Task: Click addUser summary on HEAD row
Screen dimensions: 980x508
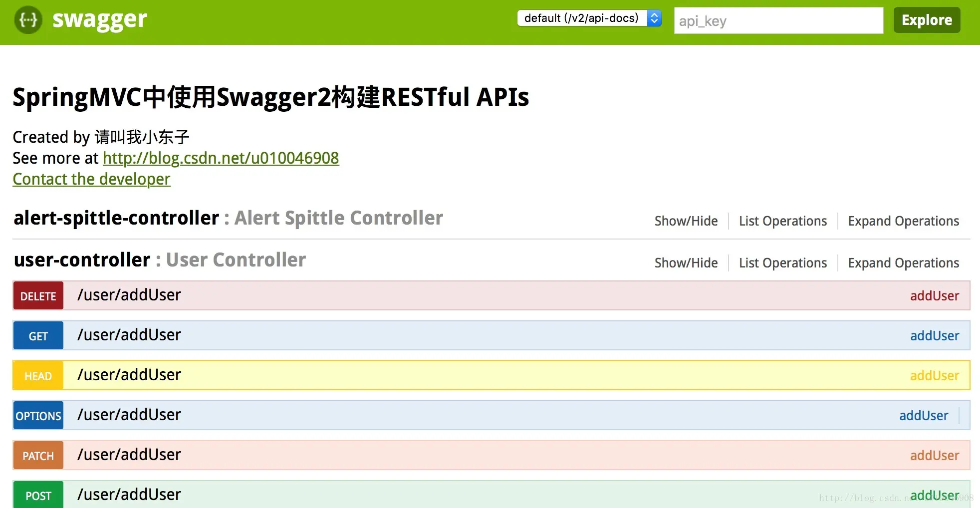Action: tap(935, 376)
